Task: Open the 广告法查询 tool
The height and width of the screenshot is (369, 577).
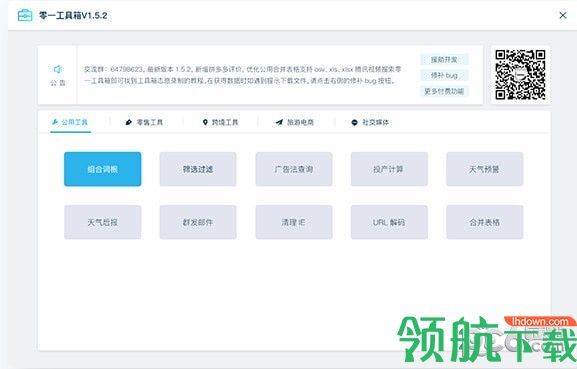Action: (294, 169)
